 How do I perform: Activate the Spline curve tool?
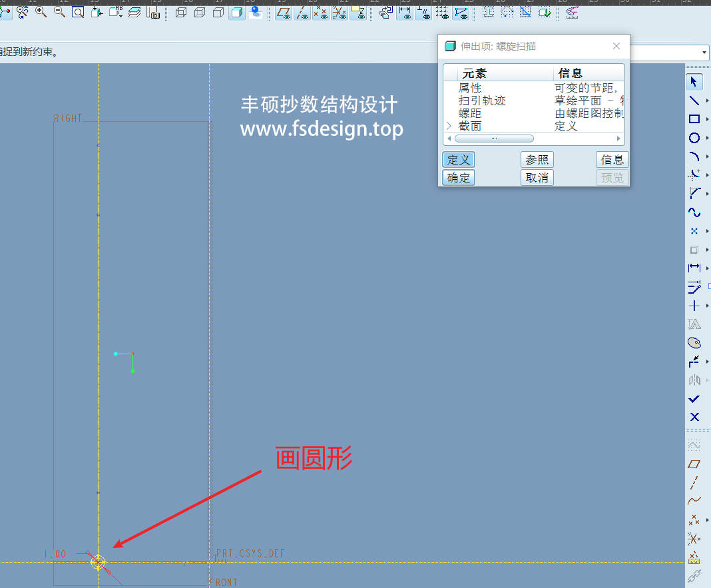tap(694, 213)
